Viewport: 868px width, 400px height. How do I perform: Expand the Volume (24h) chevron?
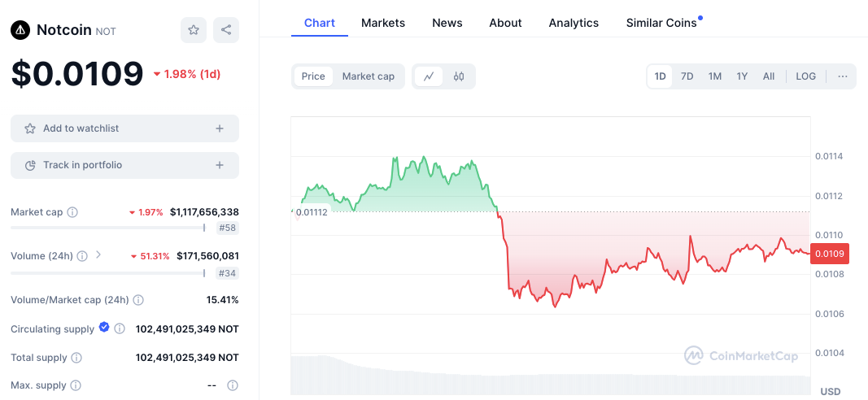coord(98,255)
